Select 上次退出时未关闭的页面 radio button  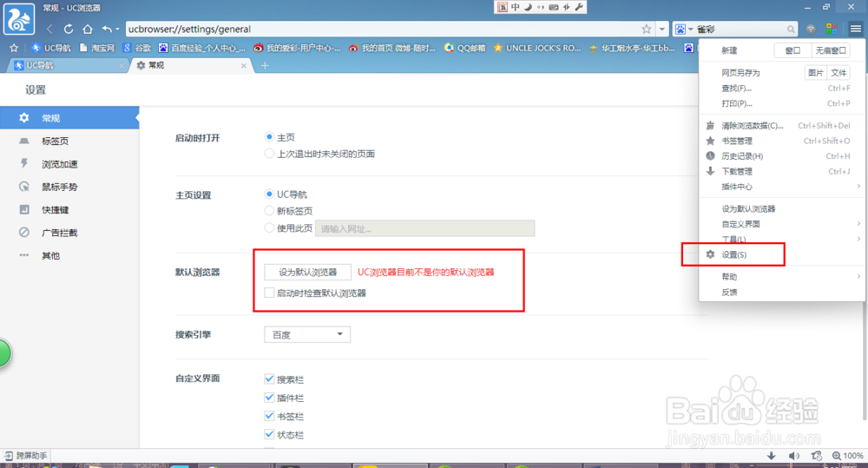[269, 154]
